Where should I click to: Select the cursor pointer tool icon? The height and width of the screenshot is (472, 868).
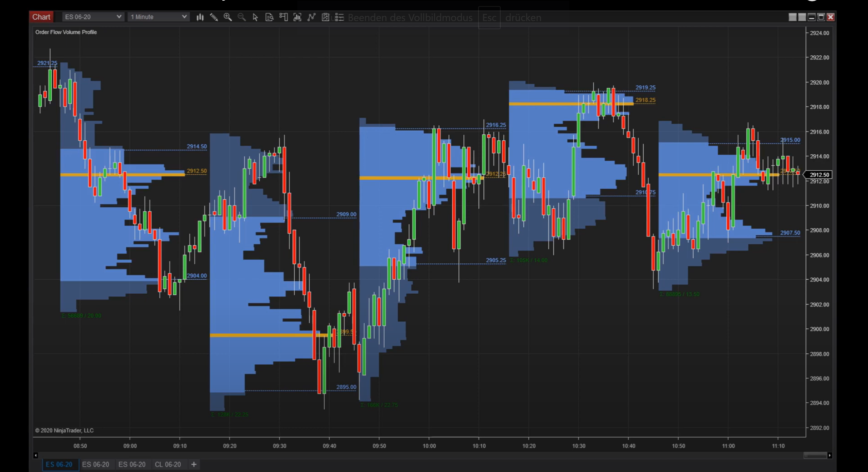tap(255, 17)
